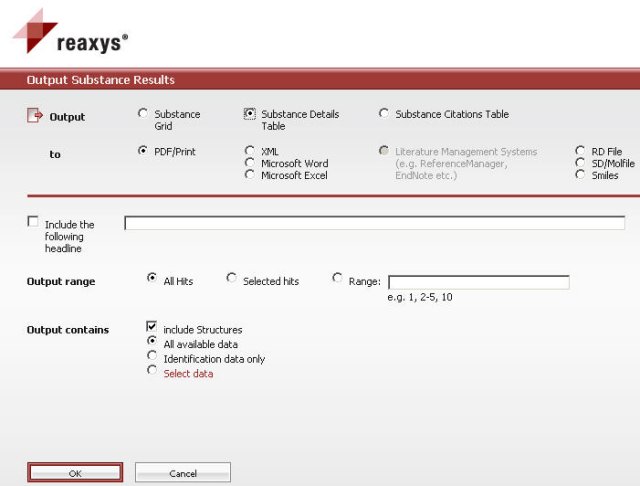Select Microsoft Word output format

250,163
